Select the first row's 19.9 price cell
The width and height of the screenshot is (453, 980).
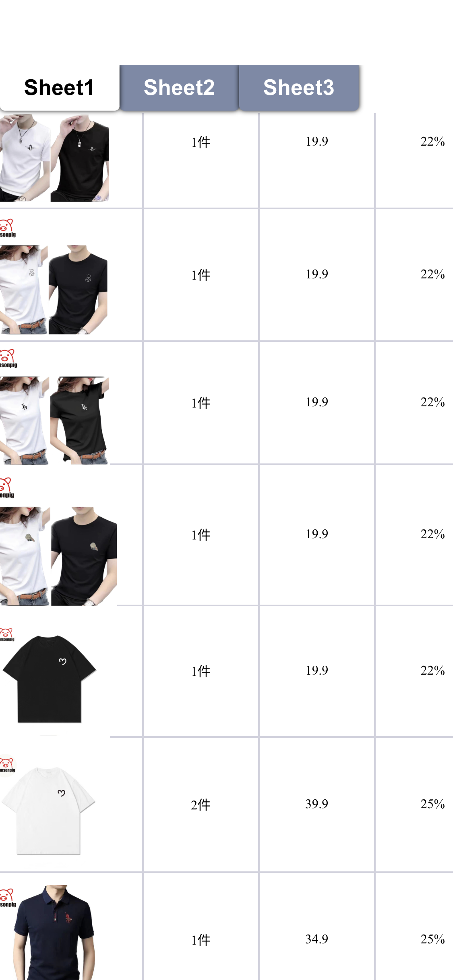point(317,161)
